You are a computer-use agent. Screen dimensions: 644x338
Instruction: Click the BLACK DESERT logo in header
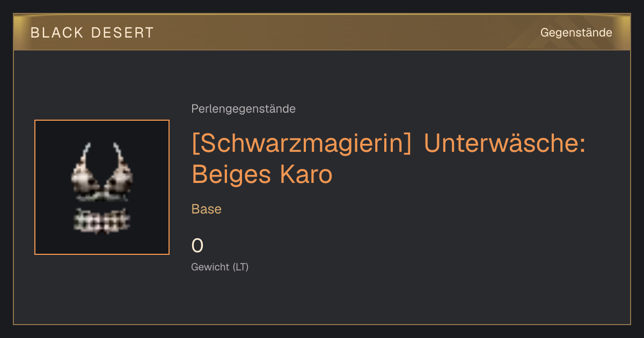click(92, 33)
